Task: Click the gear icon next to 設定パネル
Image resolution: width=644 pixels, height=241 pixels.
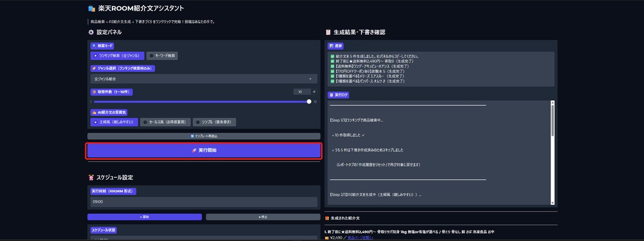Action: (91, 32)
